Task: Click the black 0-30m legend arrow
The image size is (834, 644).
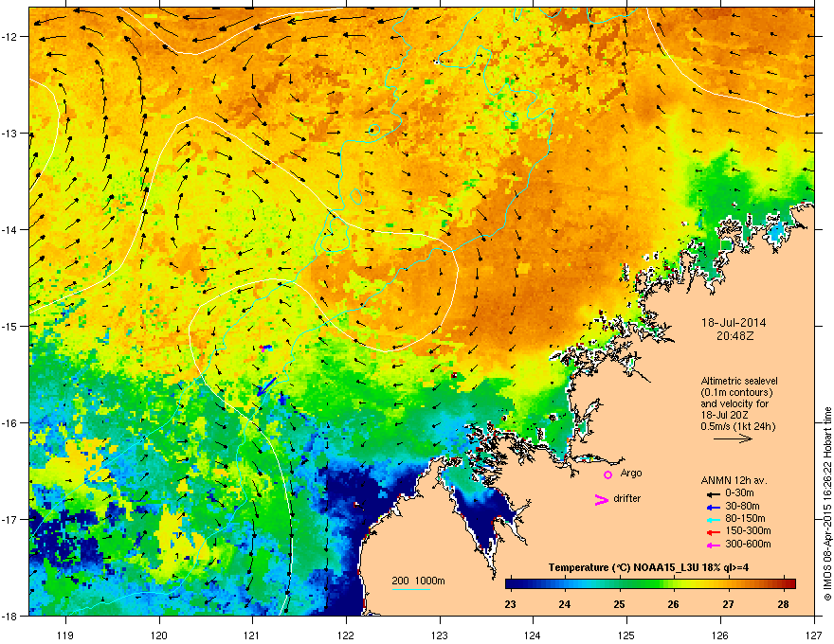Action: tap(714, 494)
